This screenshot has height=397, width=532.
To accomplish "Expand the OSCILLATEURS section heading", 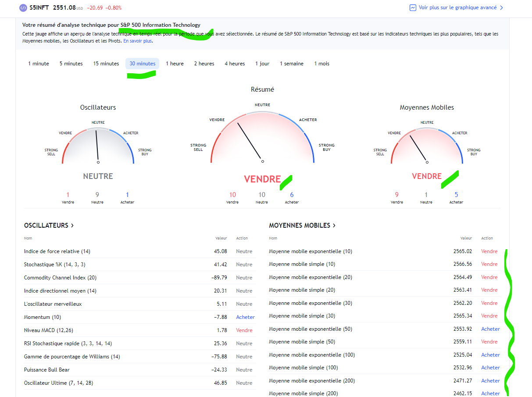I will tap(49, 225).
